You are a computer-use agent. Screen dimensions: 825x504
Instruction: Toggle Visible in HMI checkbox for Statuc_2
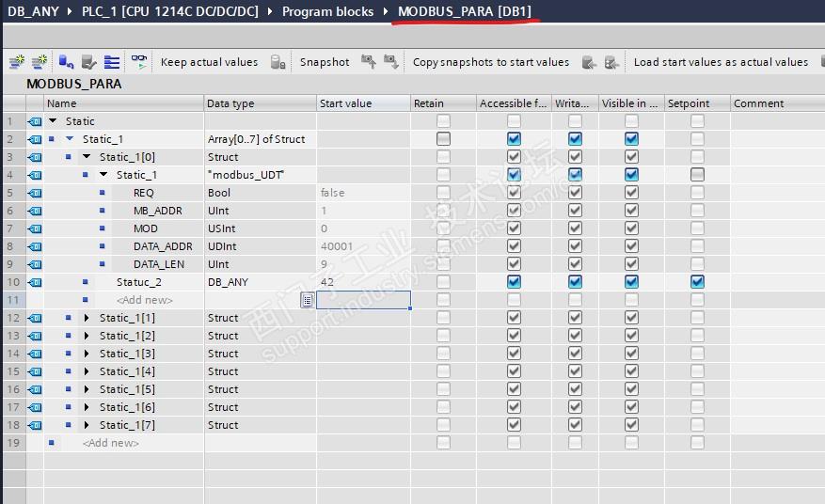click(631, 282)
